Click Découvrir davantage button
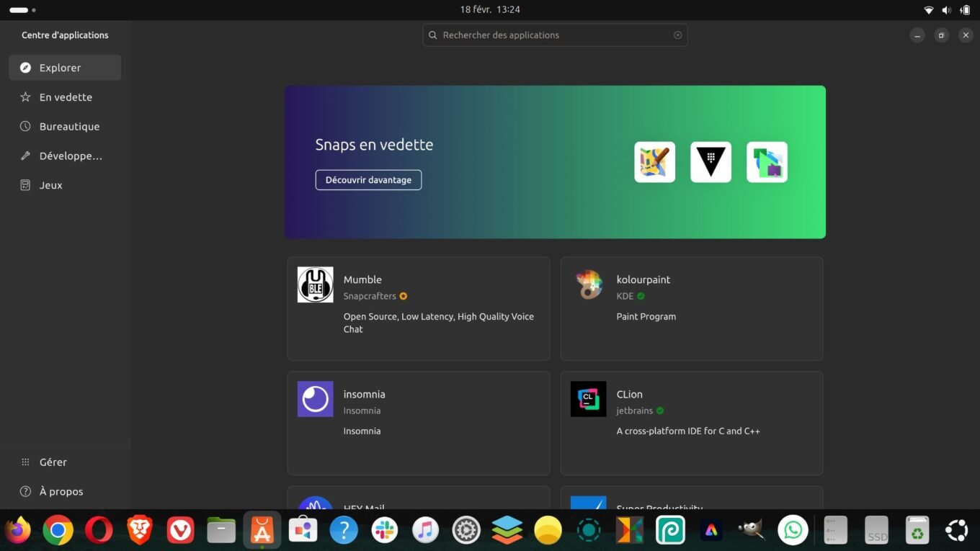The width and height of the screenshot is (980, 551). [x=368, y=180]
